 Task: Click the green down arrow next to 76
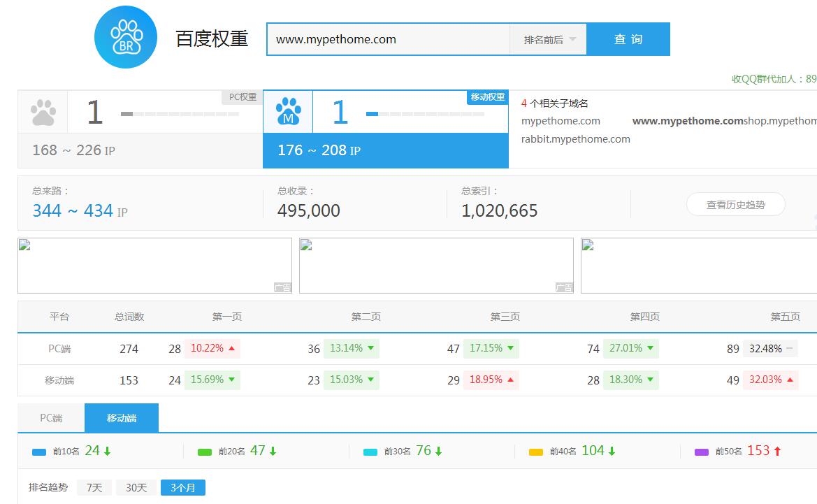pos(439,452)
